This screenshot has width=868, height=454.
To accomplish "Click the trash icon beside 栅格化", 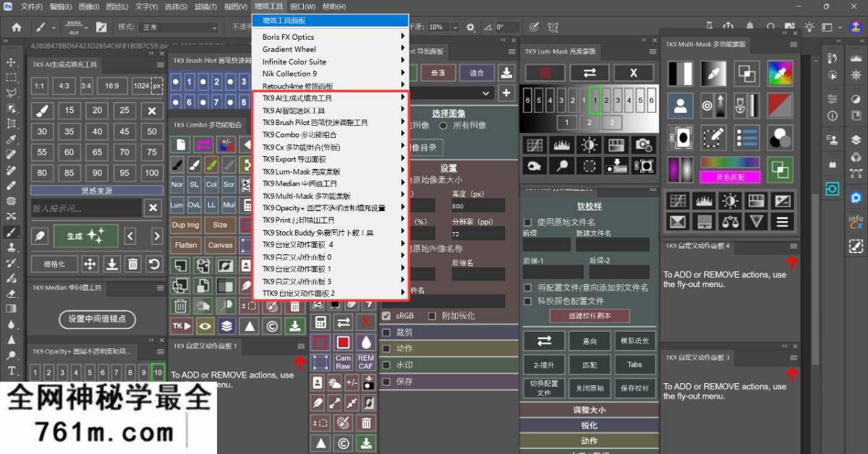I will tap(133, 264).
